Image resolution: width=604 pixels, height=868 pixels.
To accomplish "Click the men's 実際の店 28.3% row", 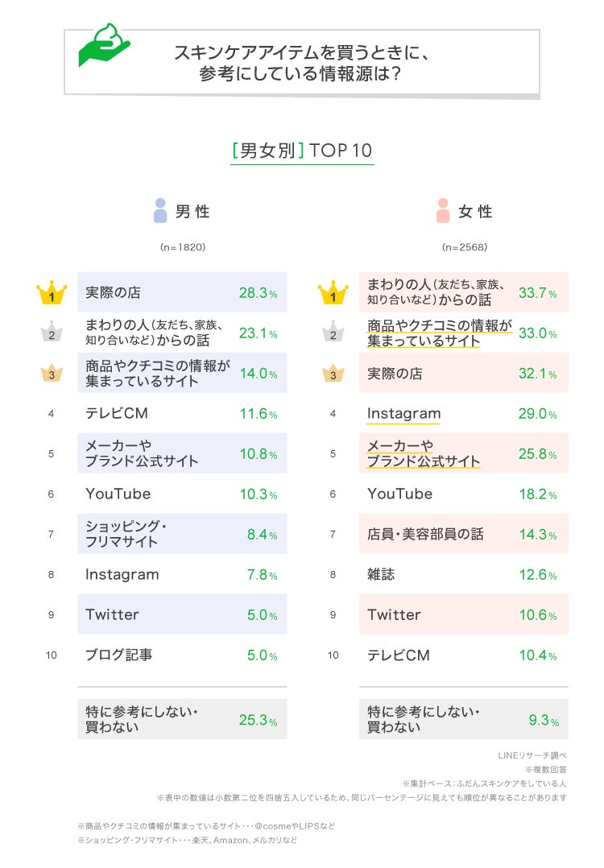I will pyautogui.click(x=182, y=293).
